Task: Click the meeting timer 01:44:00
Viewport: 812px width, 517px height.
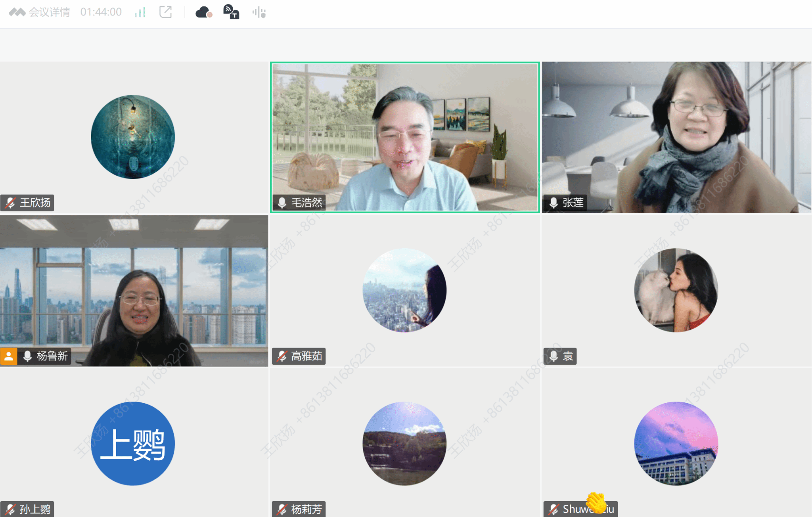Action: point(101,12)
